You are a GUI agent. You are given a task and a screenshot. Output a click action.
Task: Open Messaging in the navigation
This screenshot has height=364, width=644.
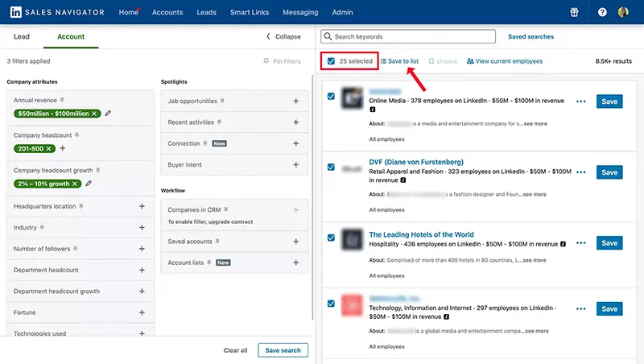(300, 12)
